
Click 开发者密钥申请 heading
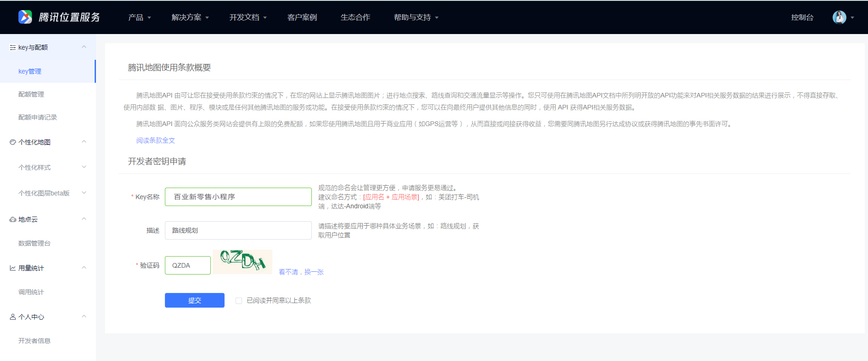click(x=157, y=161)
